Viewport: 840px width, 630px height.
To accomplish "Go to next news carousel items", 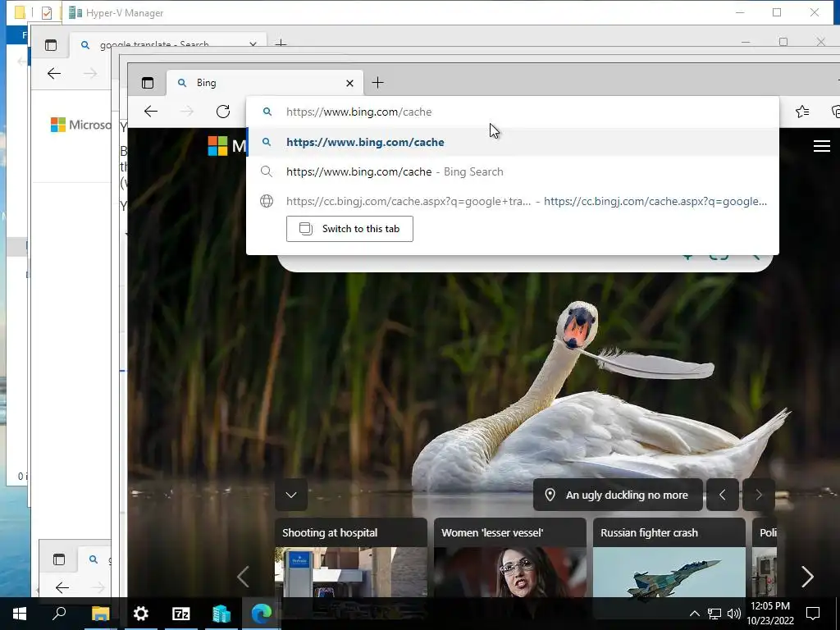I will point(807,577).
